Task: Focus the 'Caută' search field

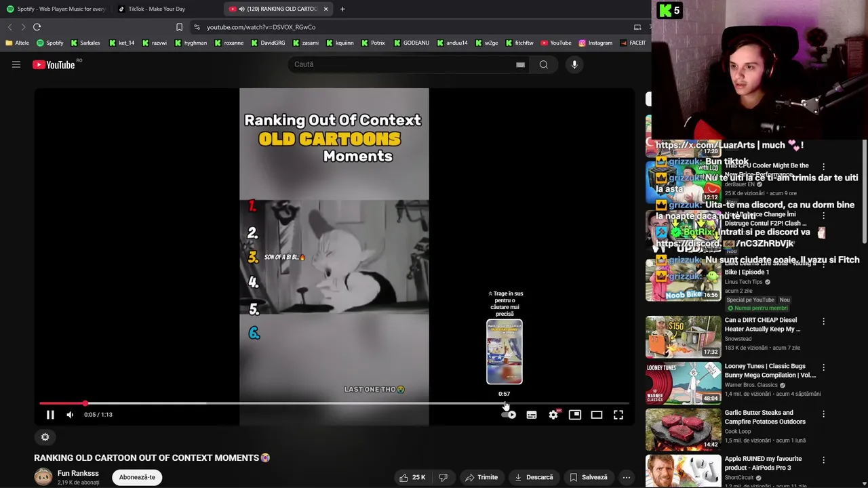Action: pos(403,64)
